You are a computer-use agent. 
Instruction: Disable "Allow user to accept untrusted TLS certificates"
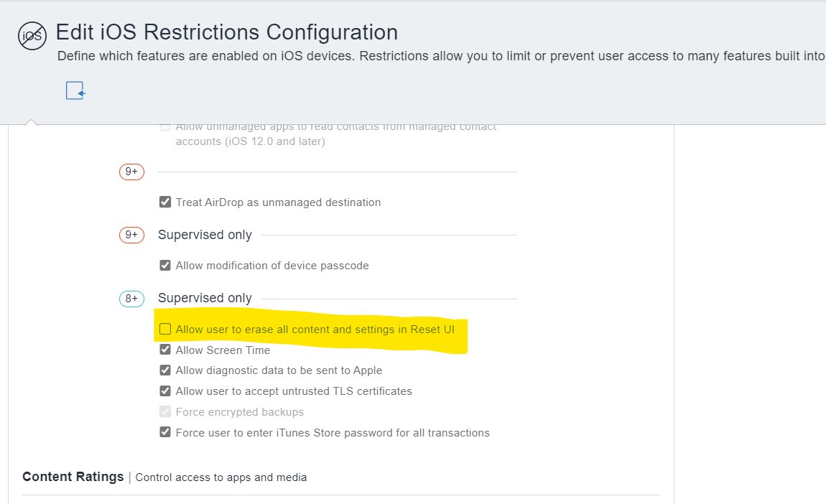coord(165,391)
